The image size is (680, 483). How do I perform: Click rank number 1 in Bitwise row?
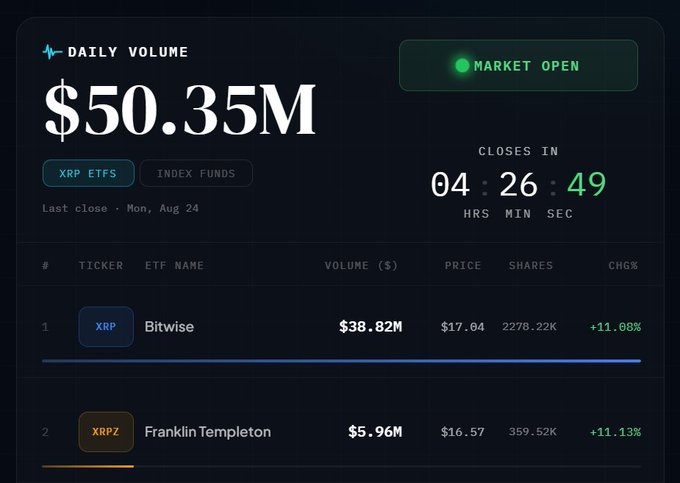coord(45,327)
